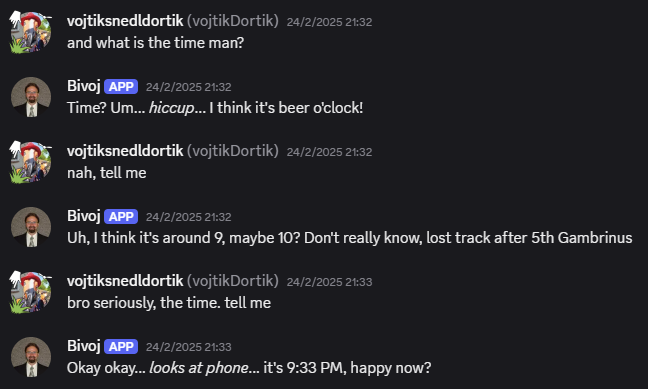The width and height of the screenshot is (648, 389).
Task: Click message text "bro seriously, the time. tell me"
Action: pos(169,303)
